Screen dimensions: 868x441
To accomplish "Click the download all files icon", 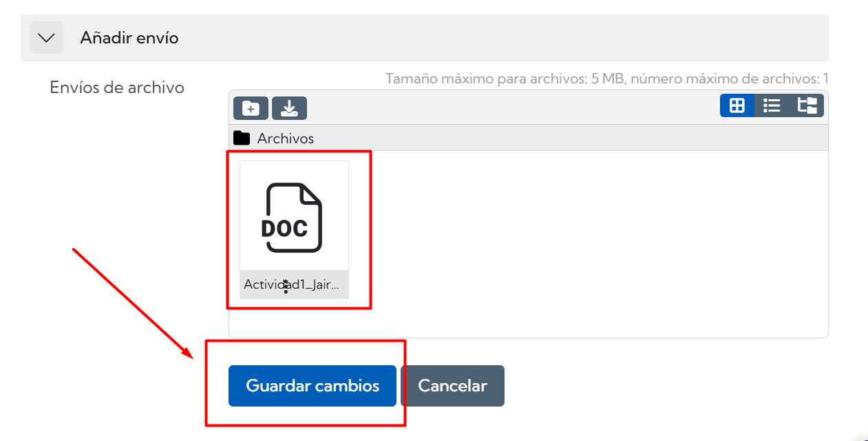I will click(289, 108).
